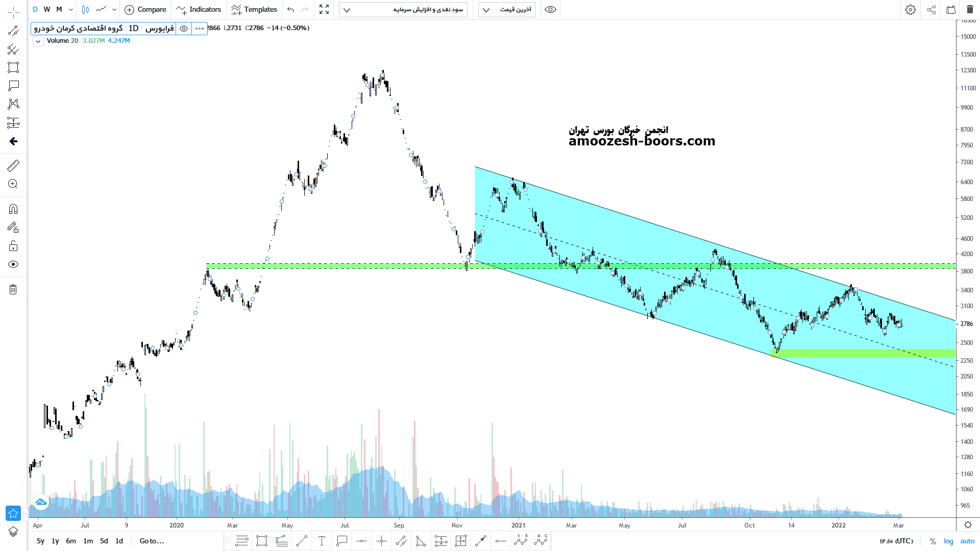Open chart settings gear icon
The image size is (980, 551).
(x=911, y=10)
